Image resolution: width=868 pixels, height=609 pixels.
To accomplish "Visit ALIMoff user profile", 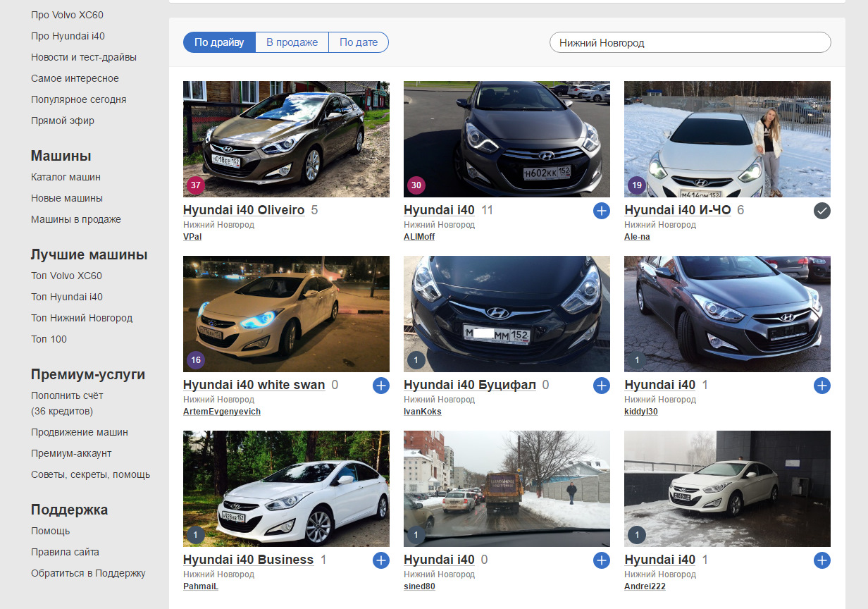I will tap(419, 237).
